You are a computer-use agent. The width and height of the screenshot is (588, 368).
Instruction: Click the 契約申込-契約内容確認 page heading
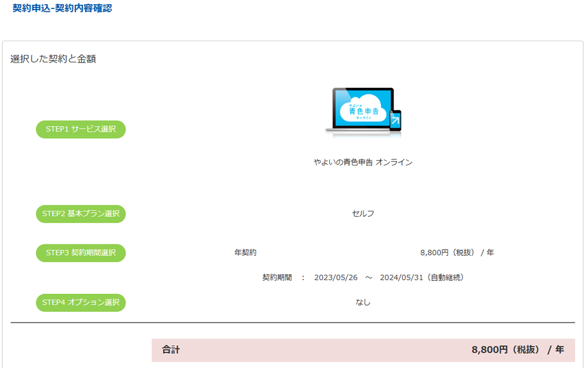62,8
